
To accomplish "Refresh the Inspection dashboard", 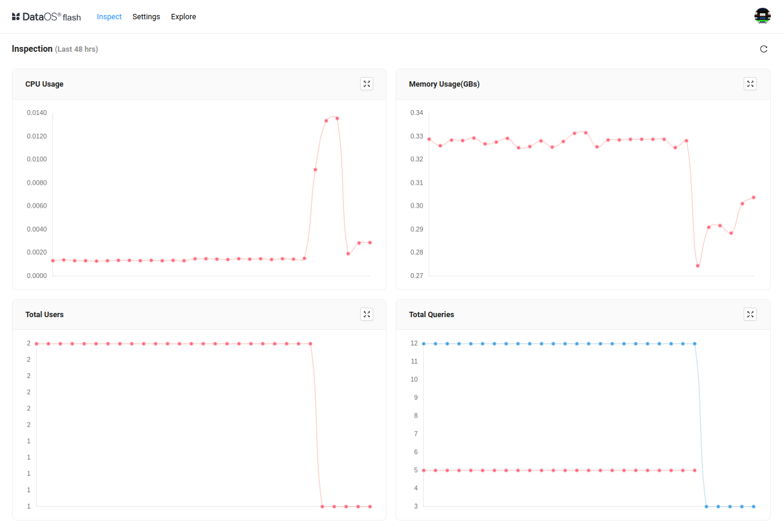I will tap(764, 49).
